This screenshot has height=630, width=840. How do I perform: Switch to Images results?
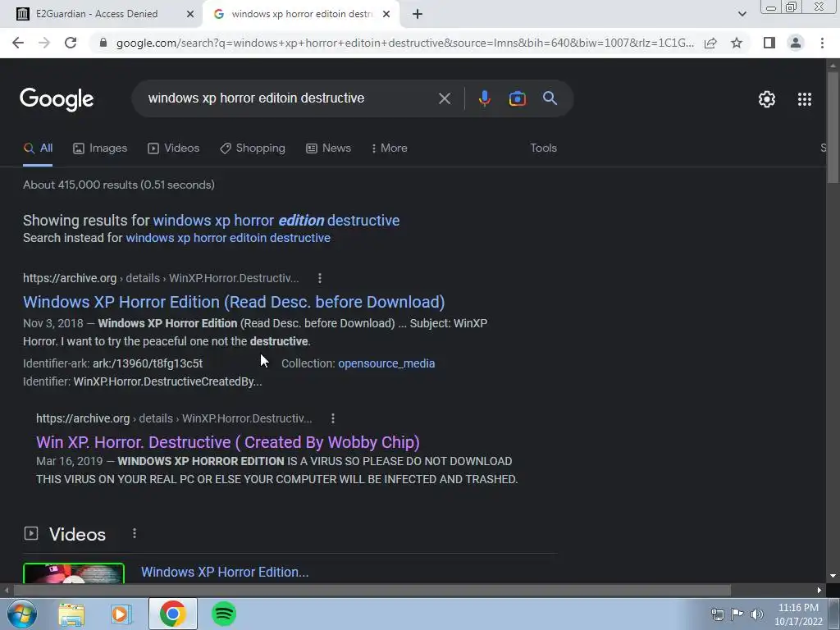tap(100, 148)
